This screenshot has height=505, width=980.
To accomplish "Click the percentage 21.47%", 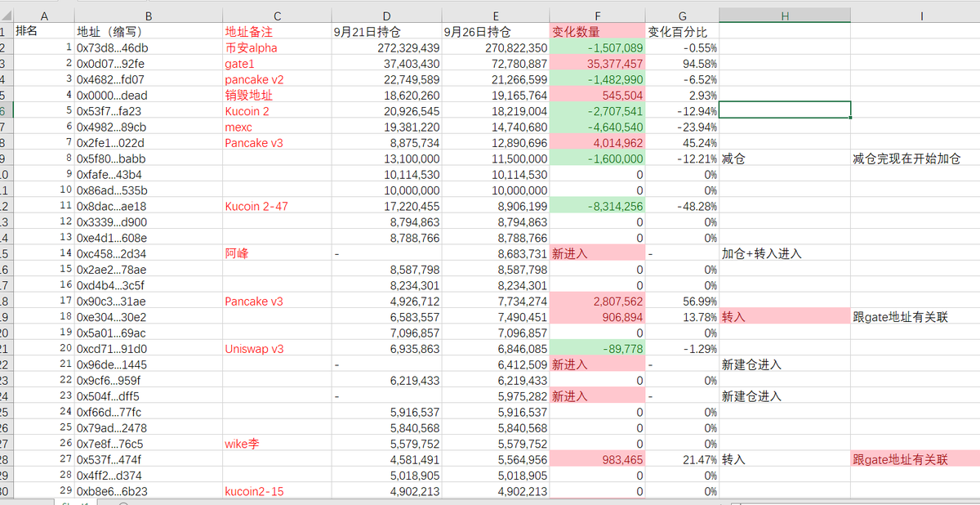I will (683, 459).
